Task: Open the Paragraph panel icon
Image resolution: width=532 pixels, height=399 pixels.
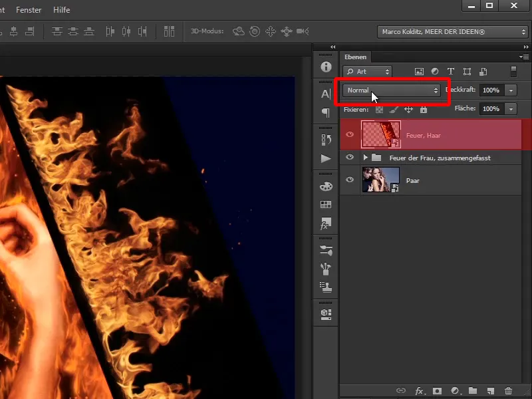Action: (x=326, y=112)
